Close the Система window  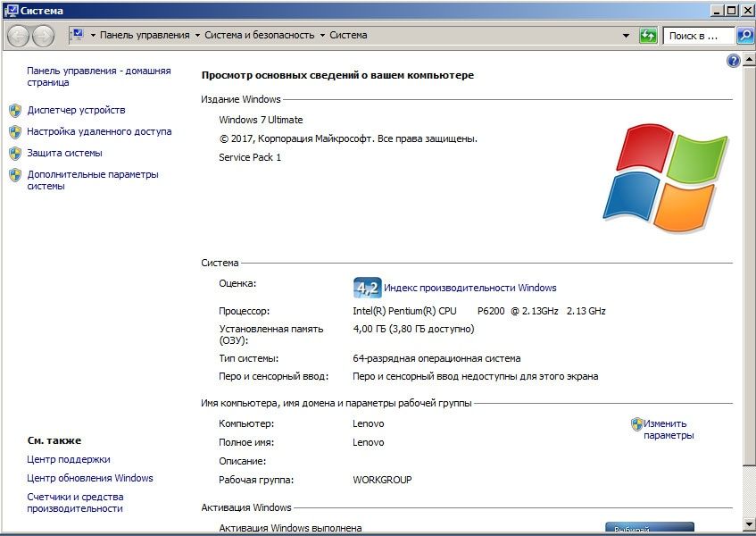click(746, 10)
